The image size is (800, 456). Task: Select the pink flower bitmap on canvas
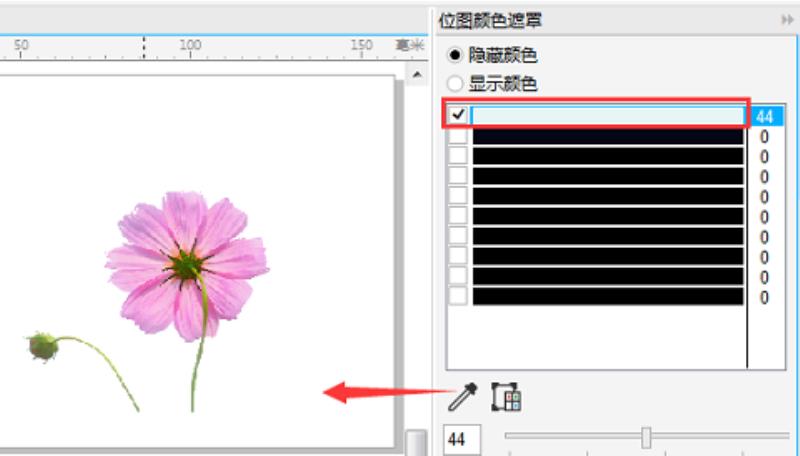pos(187,266)
